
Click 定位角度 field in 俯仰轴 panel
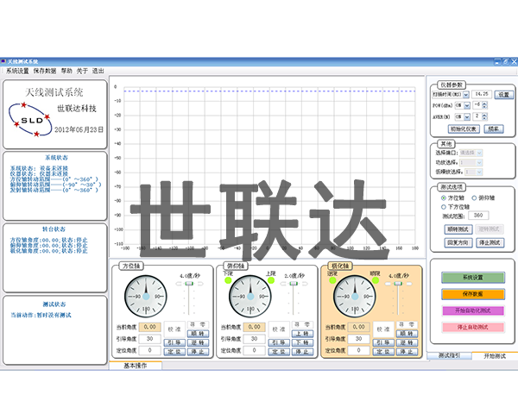click(254, 350)
